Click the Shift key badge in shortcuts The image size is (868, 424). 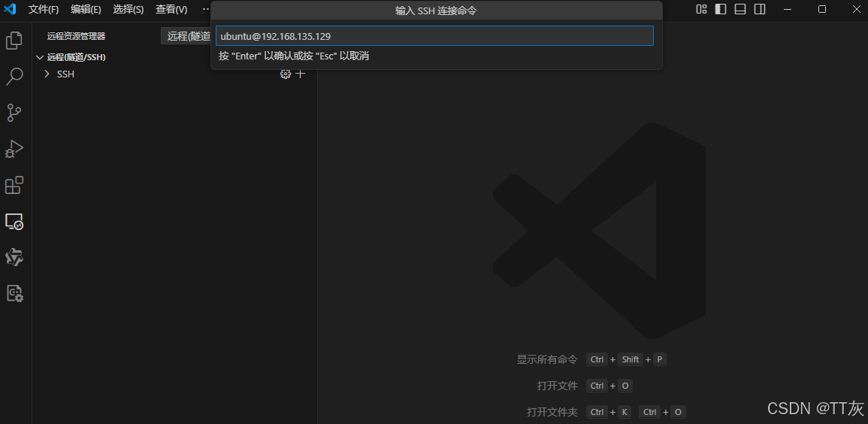click(x=631, y=359)
